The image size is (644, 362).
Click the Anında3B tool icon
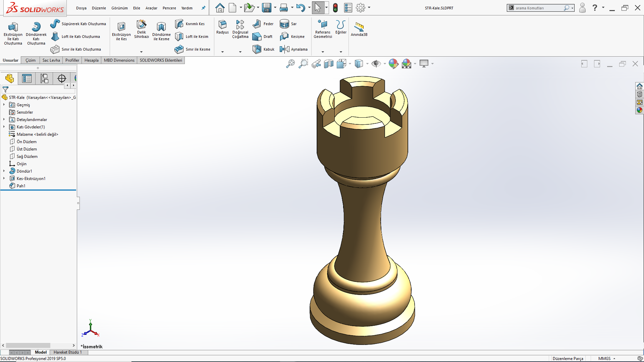[359, 26]
